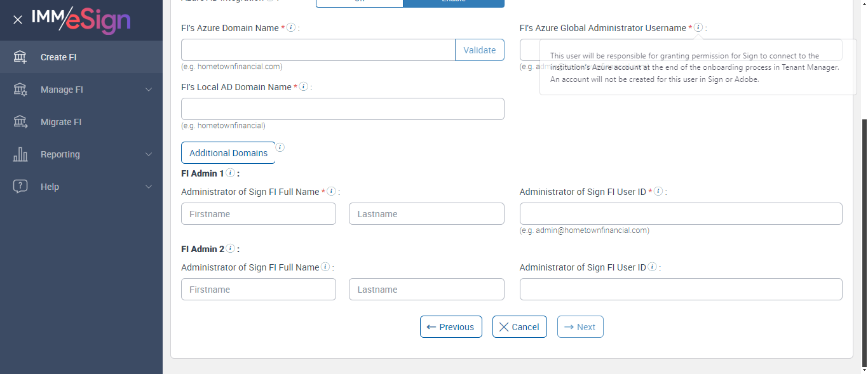Click the Cancel button
The image size is (868, 374).
(x=520, y=326)
